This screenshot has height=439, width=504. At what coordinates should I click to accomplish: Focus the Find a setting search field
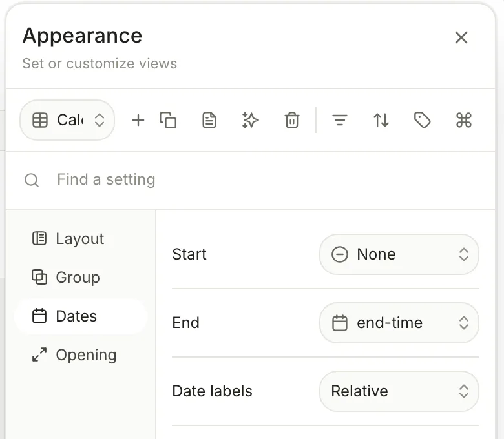click(x=251, y=180)
